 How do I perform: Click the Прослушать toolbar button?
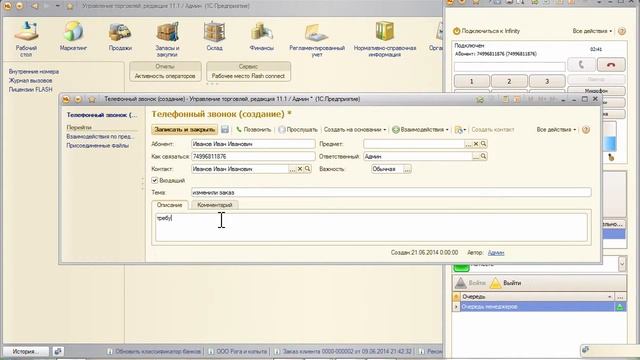(298, 129)
